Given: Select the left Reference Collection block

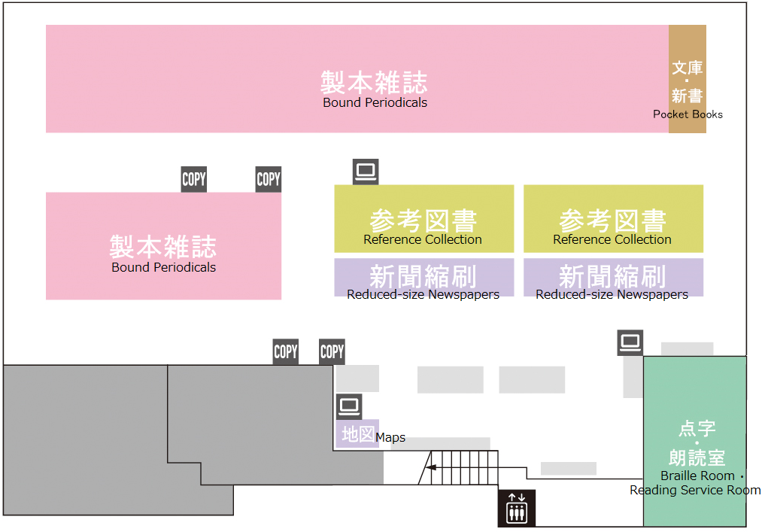Looking at the screenshot, I should pos(423,218).
